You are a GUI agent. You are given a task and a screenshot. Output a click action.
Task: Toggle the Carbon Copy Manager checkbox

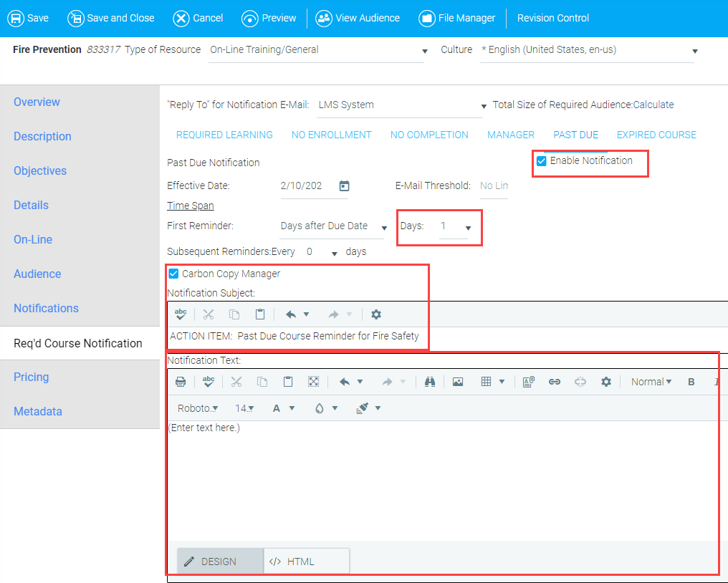pyautogui.click(x=173, y=274)
